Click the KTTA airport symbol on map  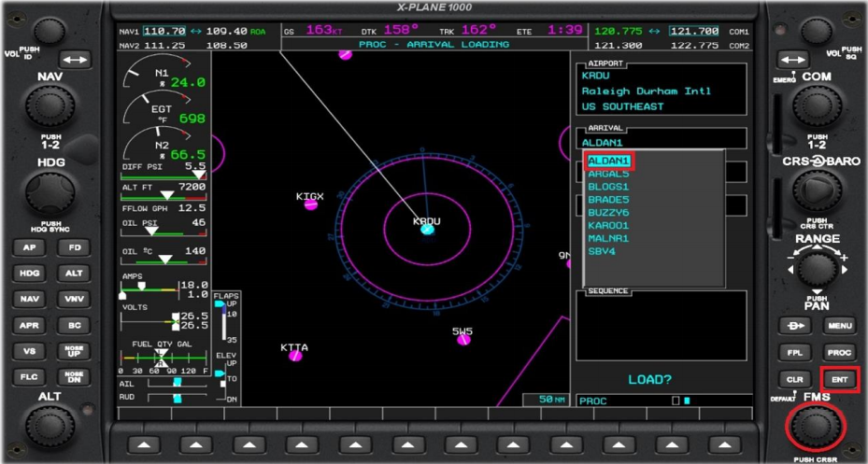(295, 356)
